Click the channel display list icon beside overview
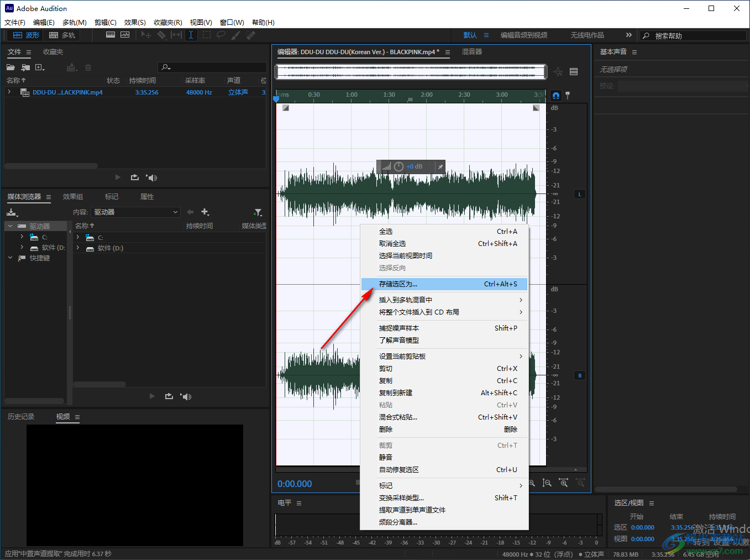Image resolution: width=750 pixels, height=560 pixels. pos(574,72)
